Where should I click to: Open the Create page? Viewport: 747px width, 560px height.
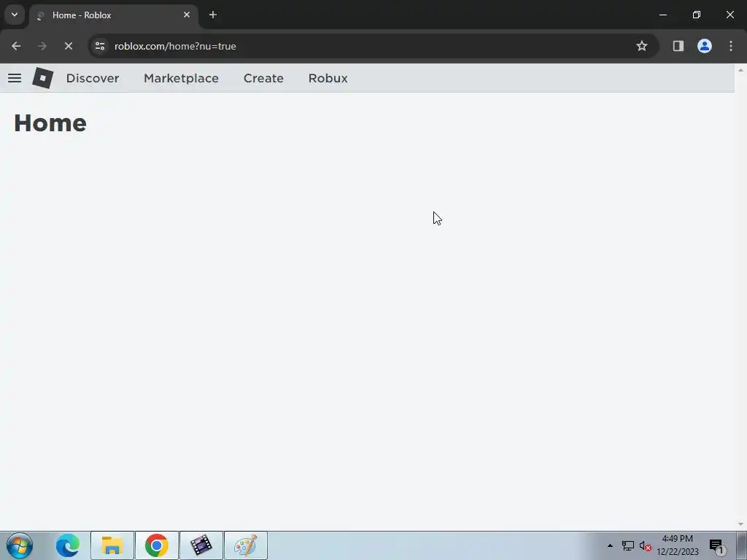coord(263,78)
